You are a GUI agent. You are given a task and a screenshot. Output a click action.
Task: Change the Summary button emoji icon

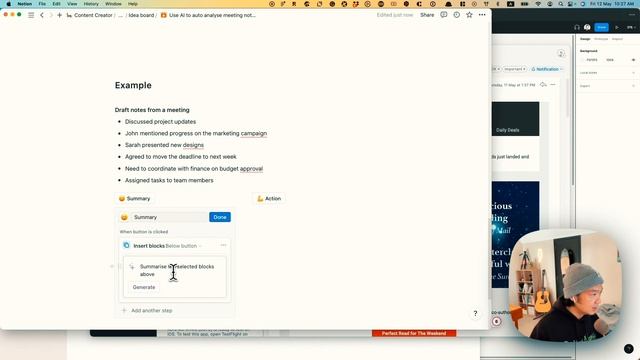(124, 218)
